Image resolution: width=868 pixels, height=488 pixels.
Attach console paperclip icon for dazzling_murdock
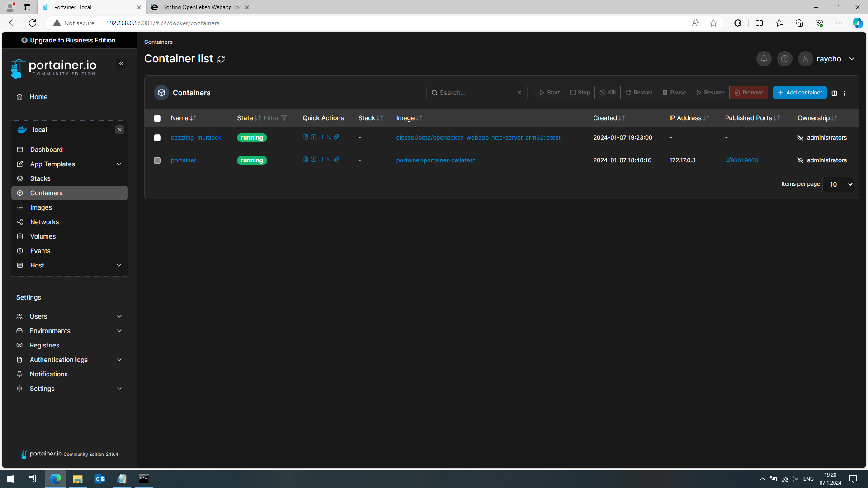(336, 137)
